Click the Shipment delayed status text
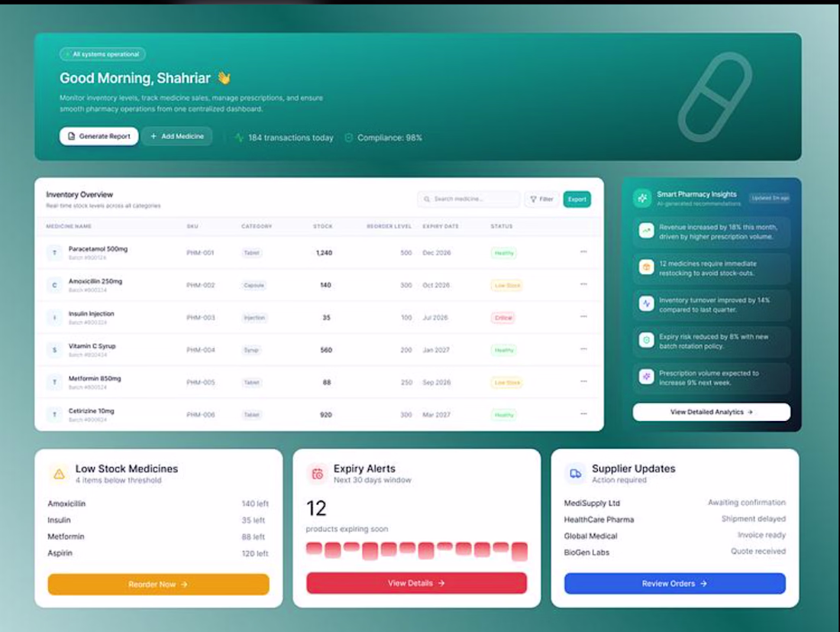The height and width of the screenshot is (632, 840). 754,519
